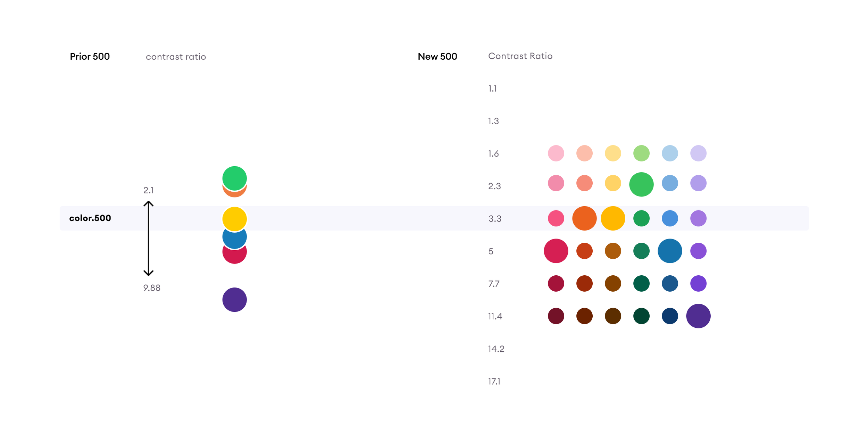The image size is (868, 434).
Task: Click the large green circle in Prior 500 column
Action: pos(234,177)
